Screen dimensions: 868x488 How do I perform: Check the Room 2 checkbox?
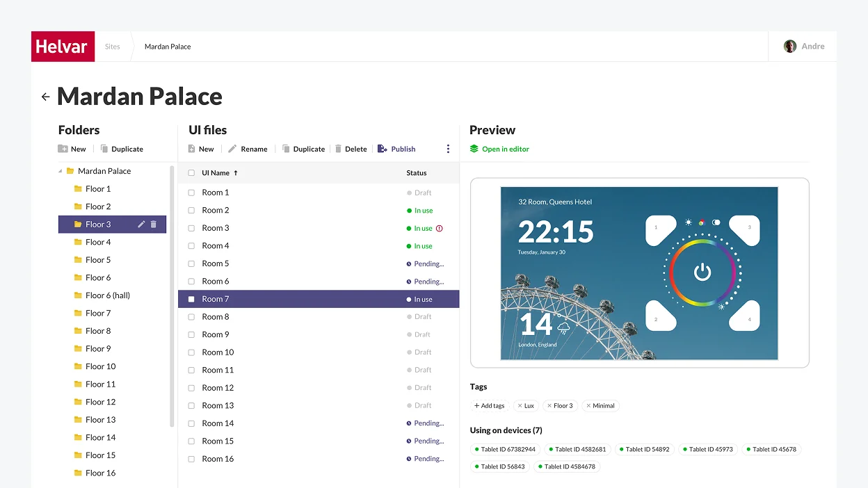coord(191,211)
